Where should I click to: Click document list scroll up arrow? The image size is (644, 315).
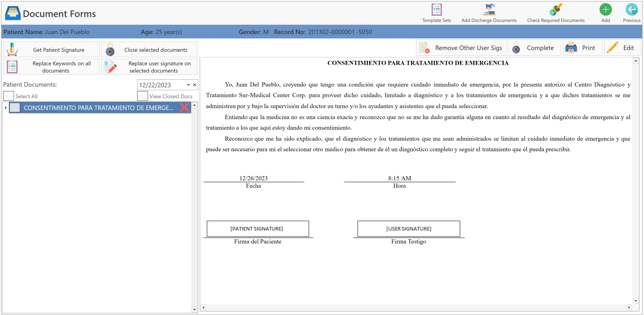click(194, 105)
